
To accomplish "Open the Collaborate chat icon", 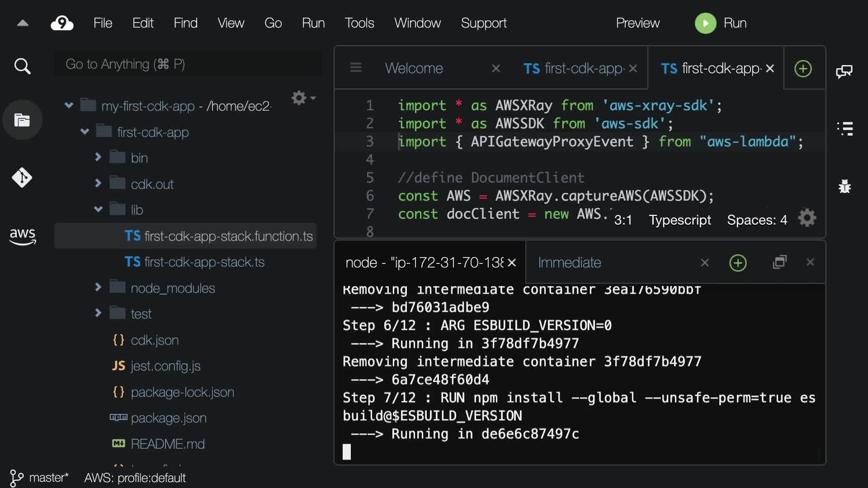I will 844,71.
